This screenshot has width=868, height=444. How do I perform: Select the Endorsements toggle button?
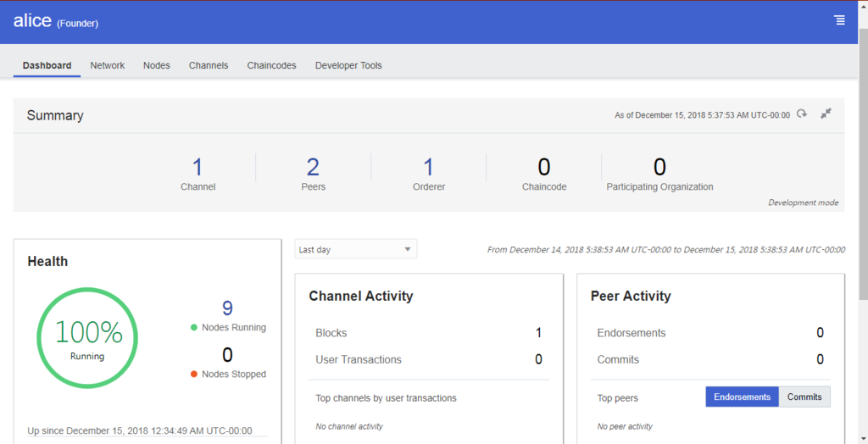(x=743, y=397)
